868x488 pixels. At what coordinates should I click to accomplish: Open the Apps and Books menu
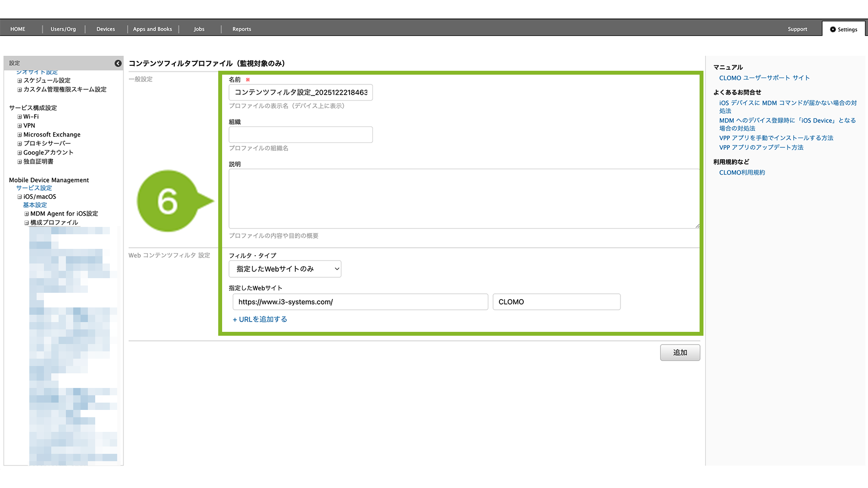tap(152, 29)
